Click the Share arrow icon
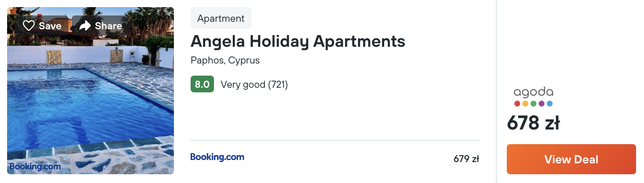 pyautogui.click(x=85, y=26)
